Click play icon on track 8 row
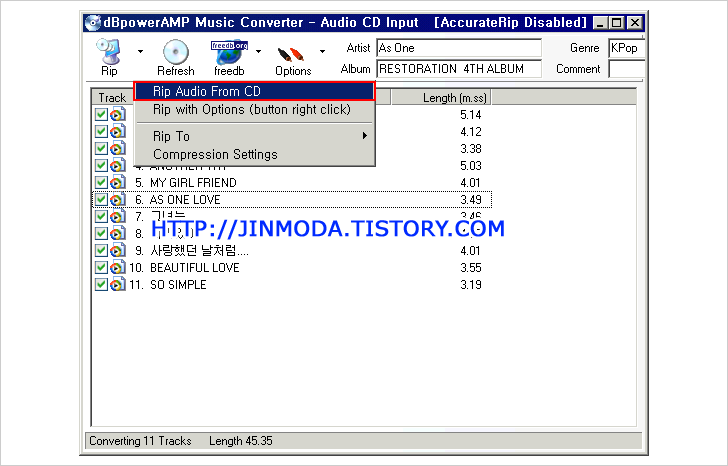This screenshot has height=466, width=728. [x=118, y=233]
